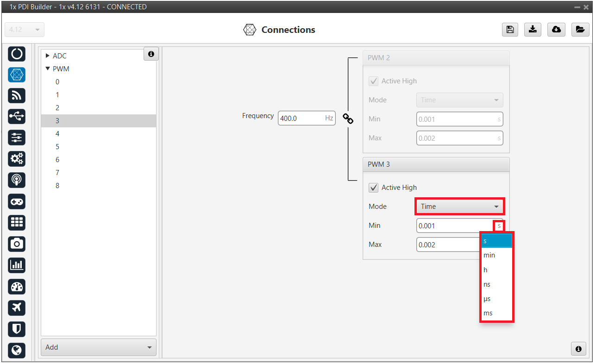Open PWM 3 Mode Time dropdown
Viewport: 596px width, 364px height.
[459, 207]
